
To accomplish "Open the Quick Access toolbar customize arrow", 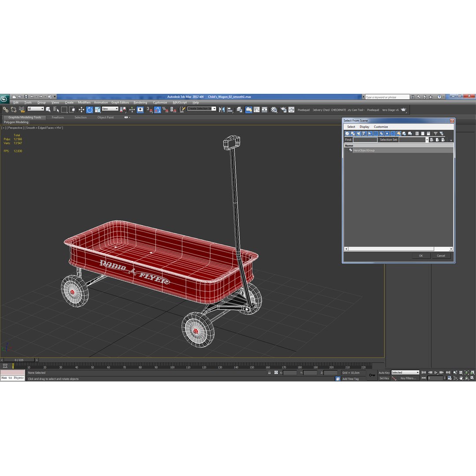I will (55, 97).
